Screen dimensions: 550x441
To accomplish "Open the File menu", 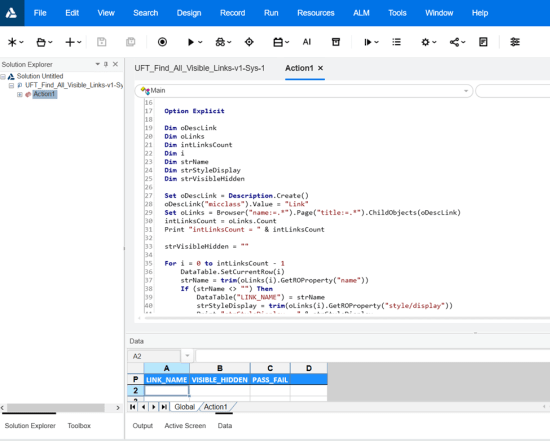I will (40, 13).
